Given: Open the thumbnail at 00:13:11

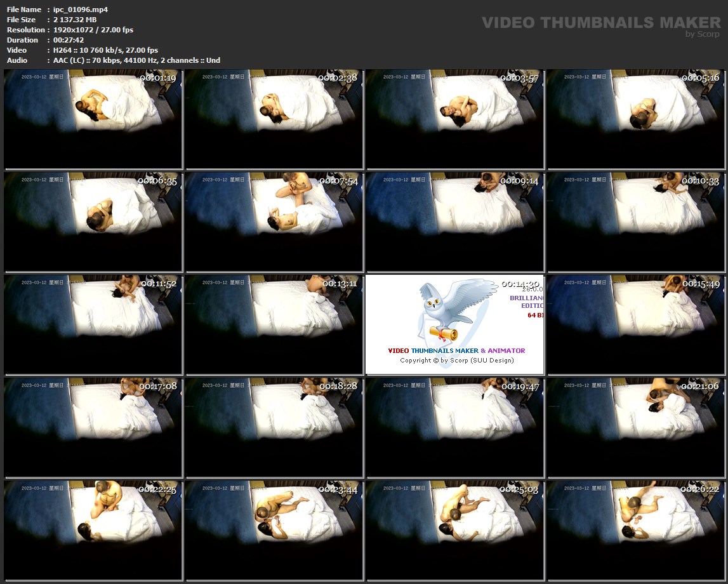Looking at the screenshot, I should tap(274, 324).
